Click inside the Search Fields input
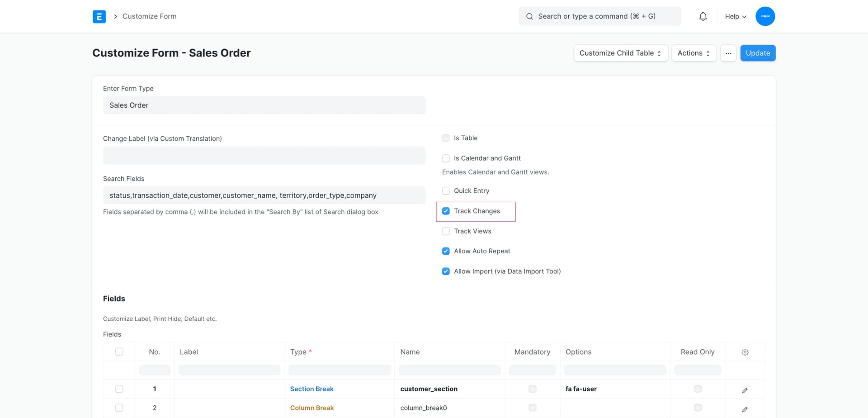The image size is (868, 418). [x=264, y=195]
